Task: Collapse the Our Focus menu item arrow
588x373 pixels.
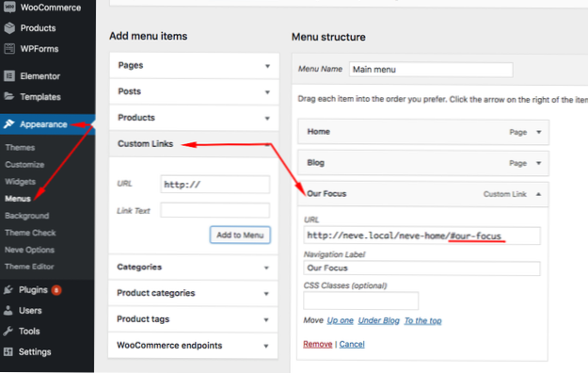Action: [x=538, y=194]
